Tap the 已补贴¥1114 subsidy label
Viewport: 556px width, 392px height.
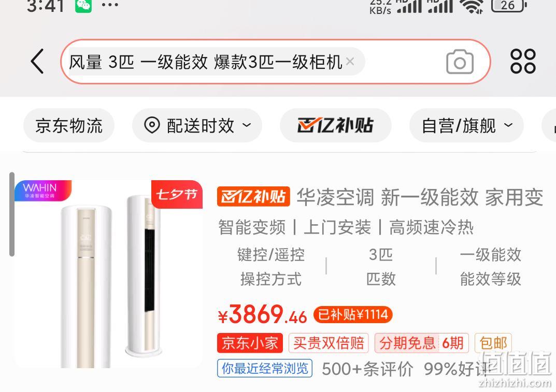353,314
